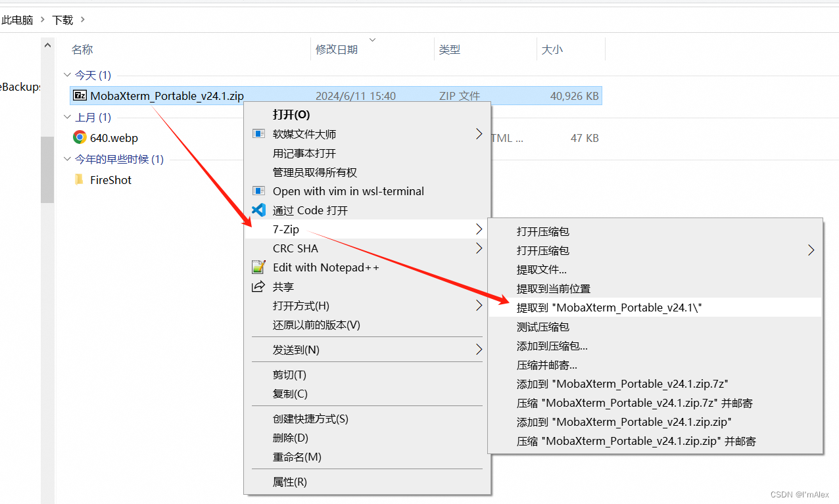Choose 提取文件... in 7-Zip submenu

tap(542, 269)
